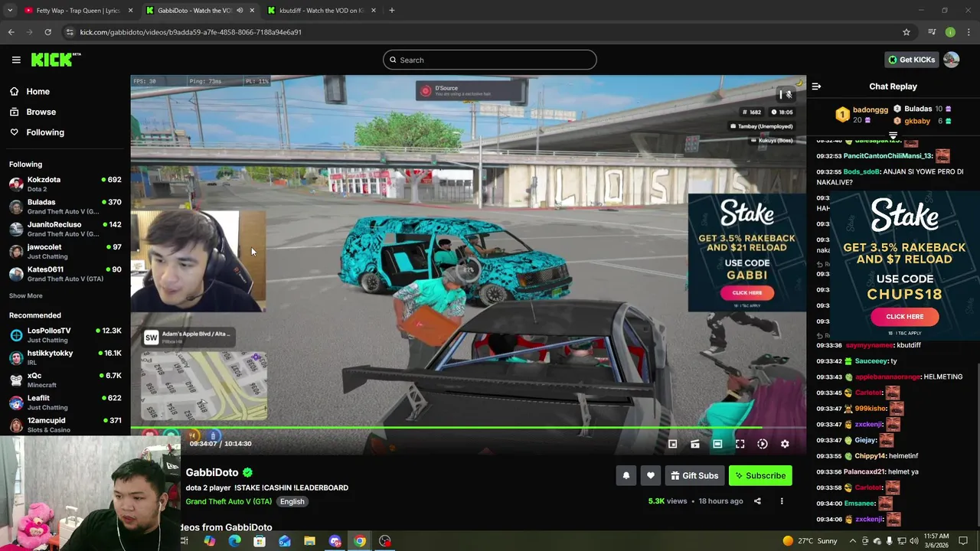
Task: Go back with the browser back arrow
Action: (x=11, y=32)
